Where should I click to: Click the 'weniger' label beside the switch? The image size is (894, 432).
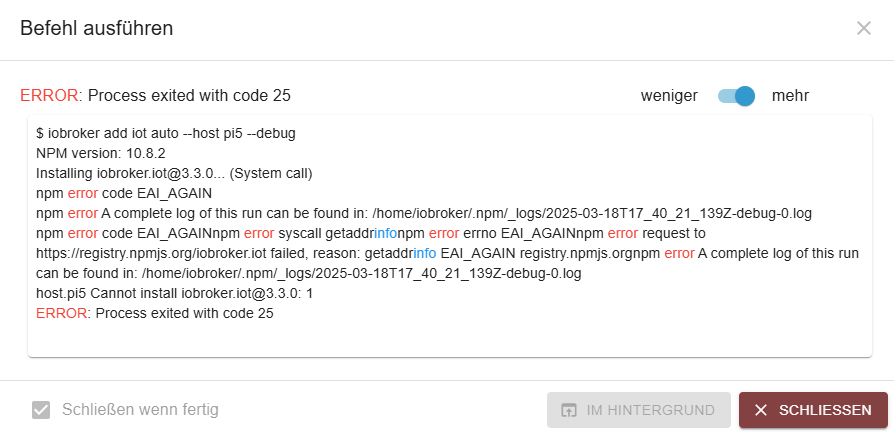click(669, 96)
